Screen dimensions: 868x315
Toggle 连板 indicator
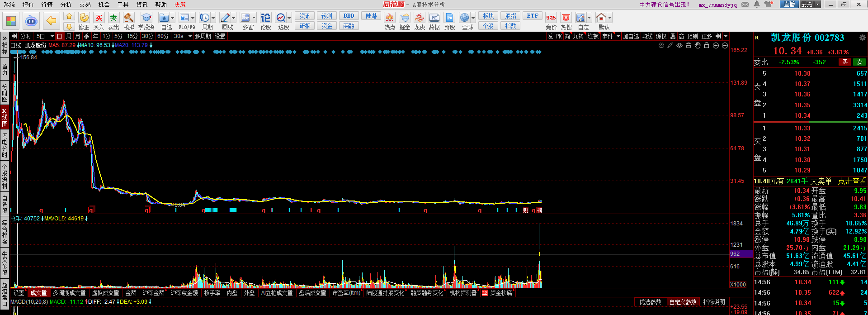pyautogui.click(x=593, y=36)
